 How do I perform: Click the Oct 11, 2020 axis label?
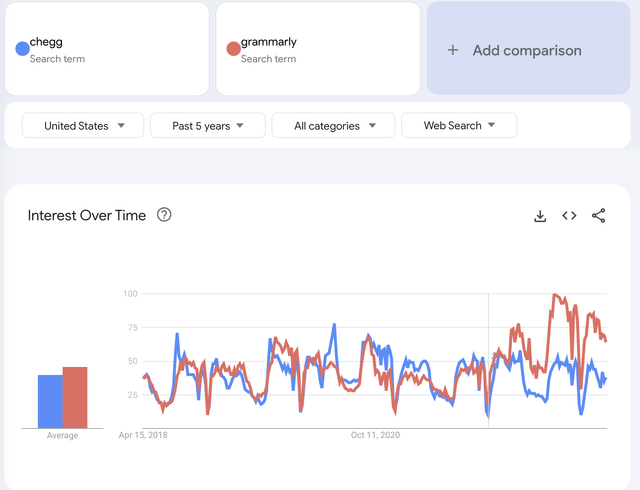coord(375,435)
